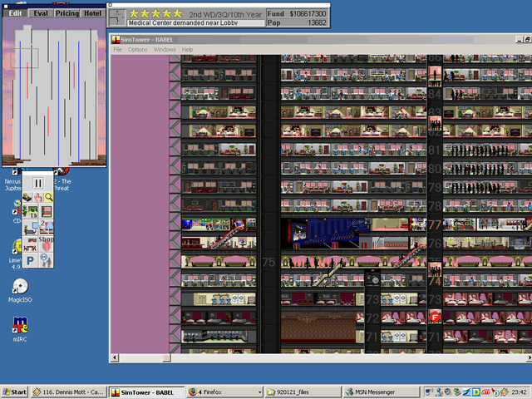The height and width of the screenshot is (399, 532).
Task: Select the bulldozer demolish tool
Action: point(28,197)
